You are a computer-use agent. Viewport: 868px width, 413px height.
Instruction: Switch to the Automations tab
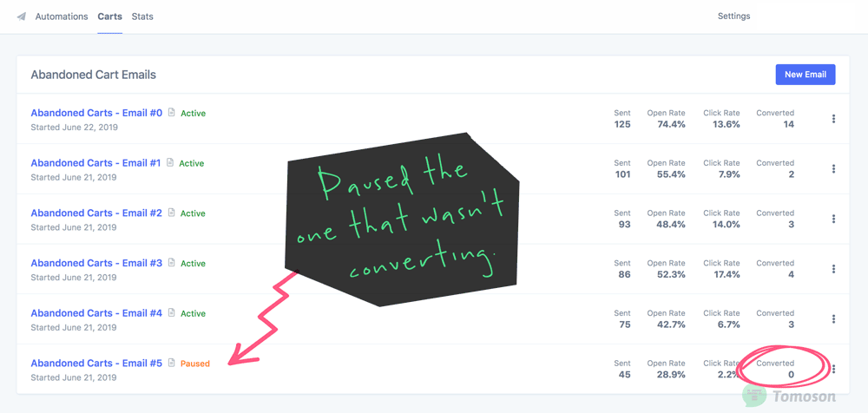[x=62, y=16]
